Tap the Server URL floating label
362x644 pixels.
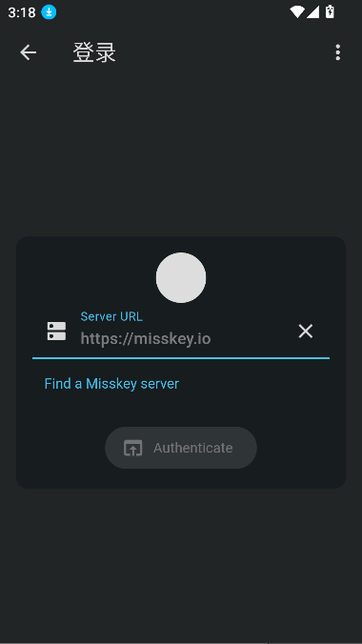[x=111, y=316]
